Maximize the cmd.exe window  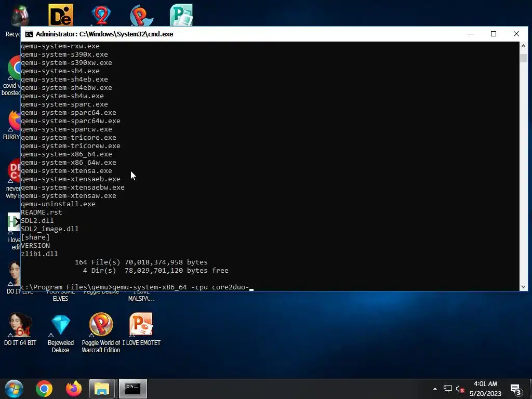[x=494, y=34]
